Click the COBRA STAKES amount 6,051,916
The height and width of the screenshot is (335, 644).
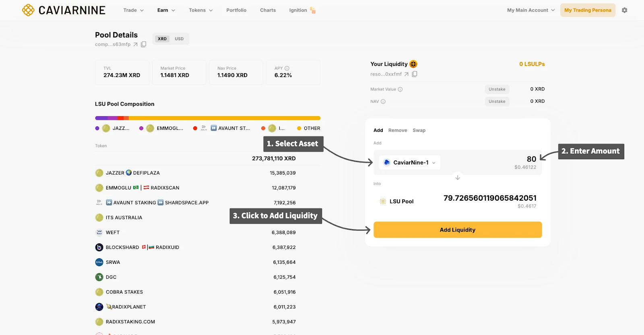[x=285, y=292]
